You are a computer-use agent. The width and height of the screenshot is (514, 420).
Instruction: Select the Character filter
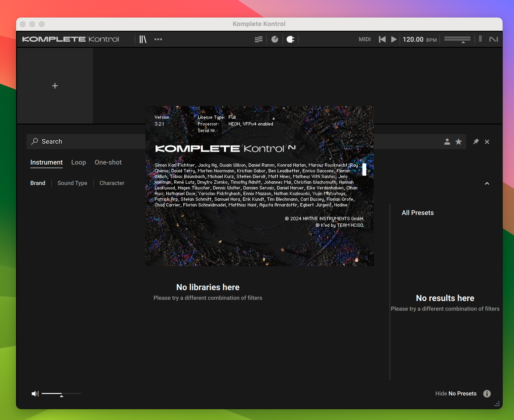click(112, 183)
